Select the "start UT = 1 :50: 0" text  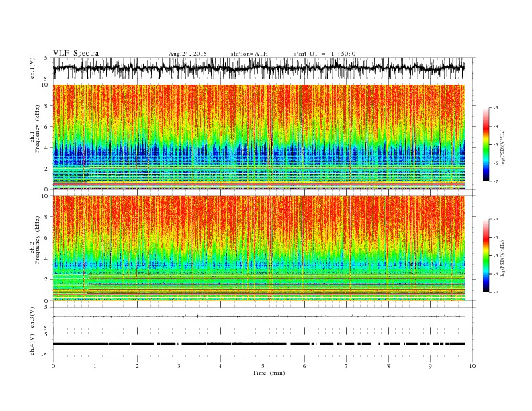coord(324,54)
